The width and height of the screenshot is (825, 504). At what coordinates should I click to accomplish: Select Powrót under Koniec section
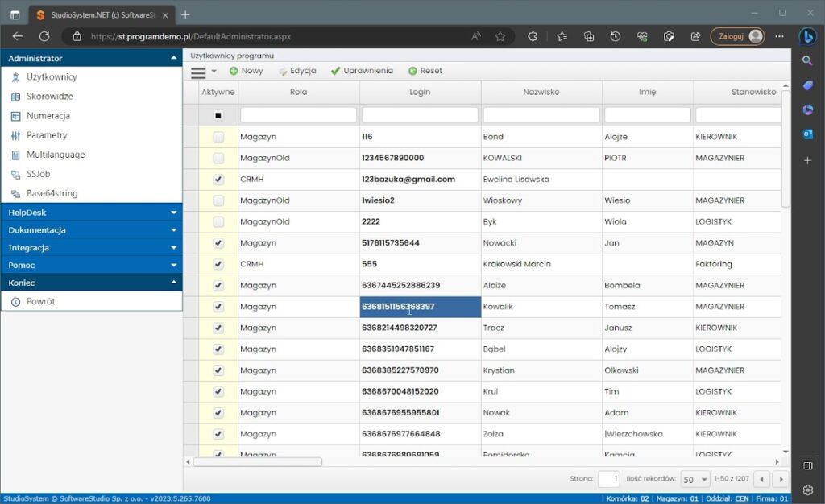[40, 302]
